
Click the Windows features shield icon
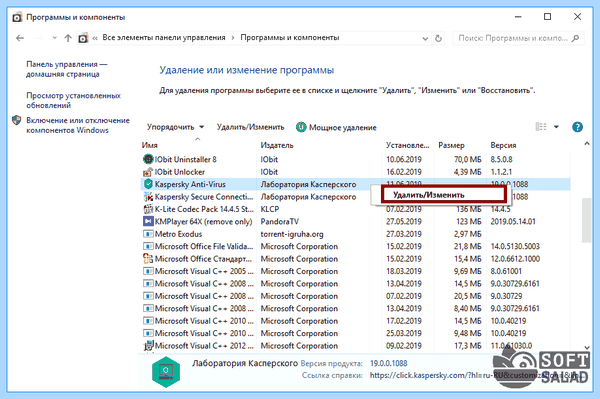tap(16, 121)
